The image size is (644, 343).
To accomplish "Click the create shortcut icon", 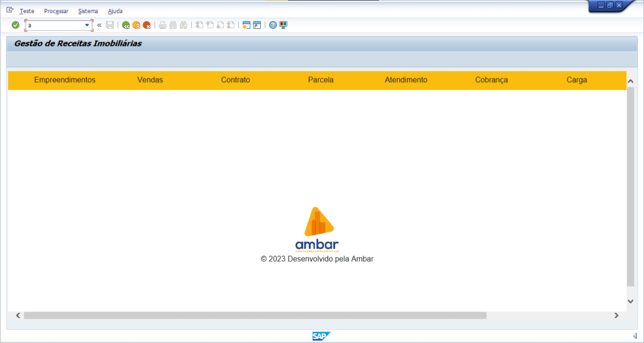I will [257, 25].
